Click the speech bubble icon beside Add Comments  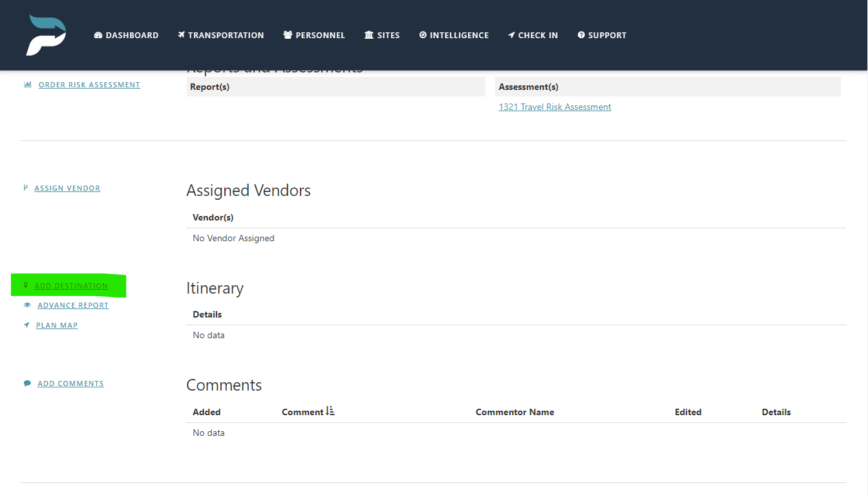26,383
